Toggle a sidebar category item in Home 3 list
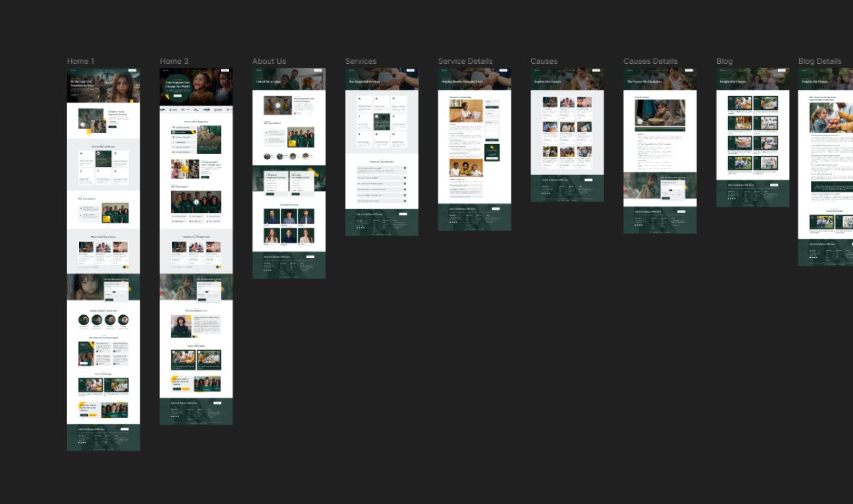 click(x=180, y=133)
